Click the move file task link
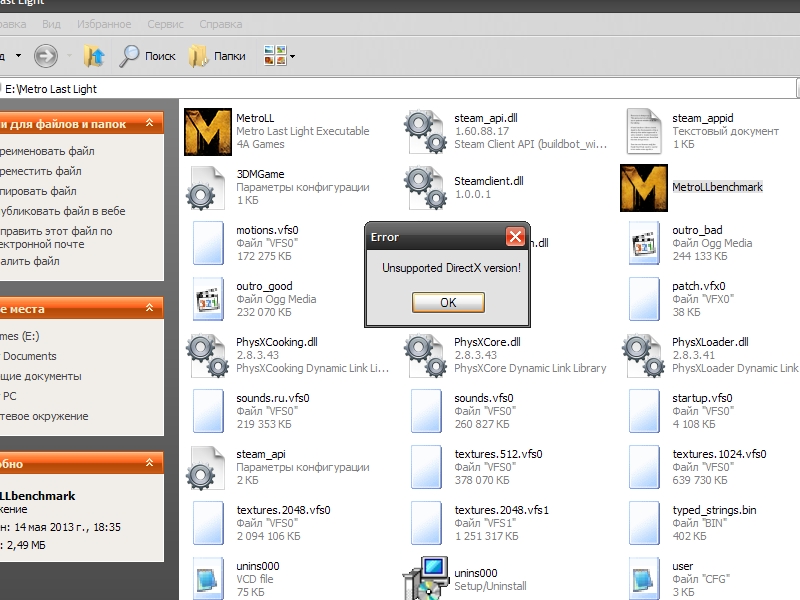Screen dimensions: 800x600 coord(41,171)
